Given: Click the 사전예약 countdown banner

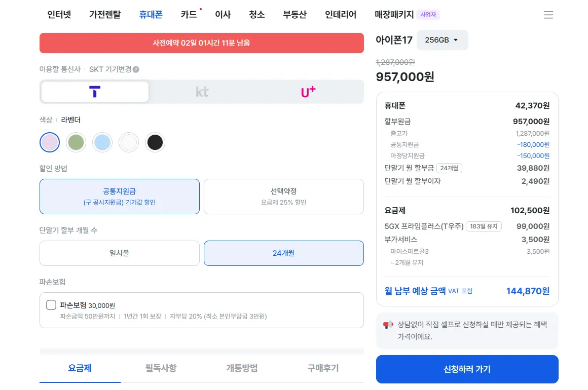Looking at the screenshot, I should 201,43.
